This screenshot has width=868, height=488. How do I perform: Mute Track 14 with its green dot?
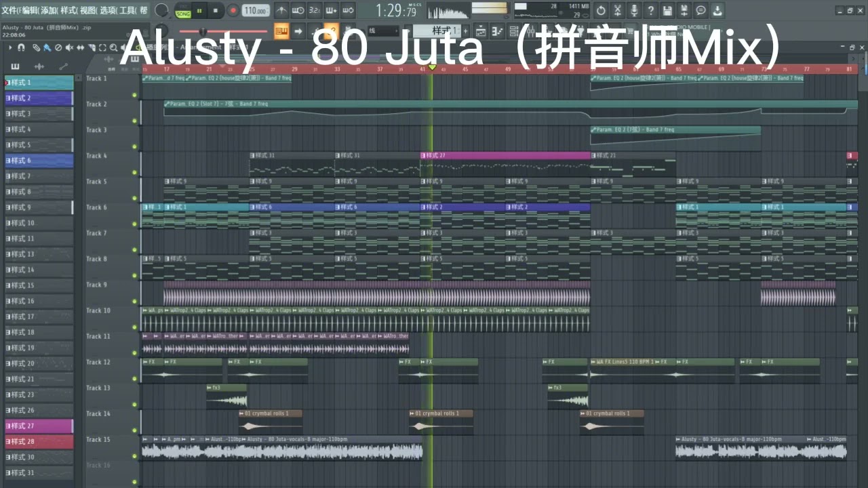tap(135, 430)
